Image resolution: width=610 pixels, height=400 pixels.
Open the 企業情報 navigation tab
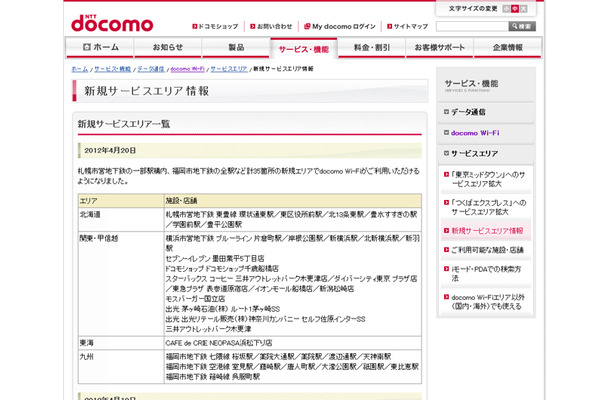click(508, 47)
